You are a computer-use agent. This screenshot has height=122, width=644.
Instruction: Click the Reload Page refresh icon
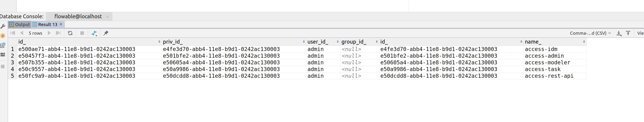pos(70,33)
